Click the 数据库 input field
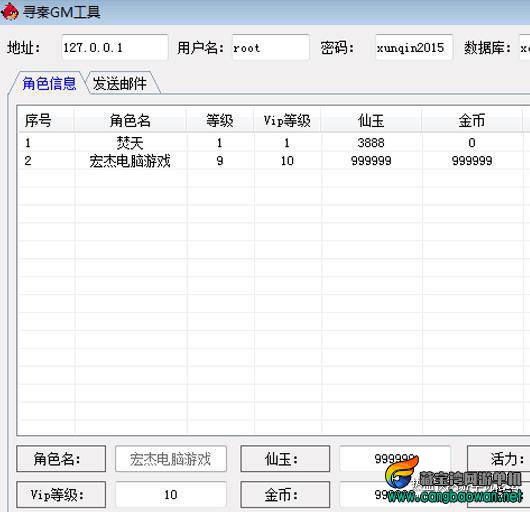Image resolution: width=530 pixels, height=512 pixels. click(525, 47)
